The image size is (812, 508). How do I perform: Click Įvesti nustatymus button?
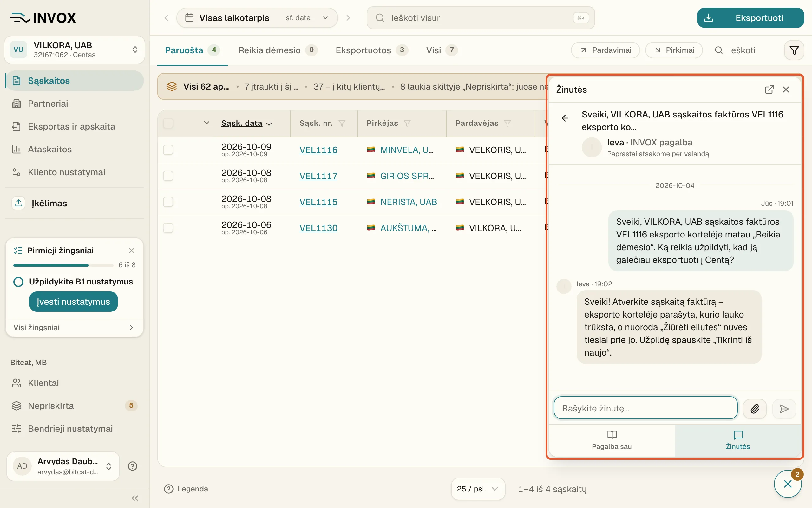pyautogui.click(x=74, y=302)
